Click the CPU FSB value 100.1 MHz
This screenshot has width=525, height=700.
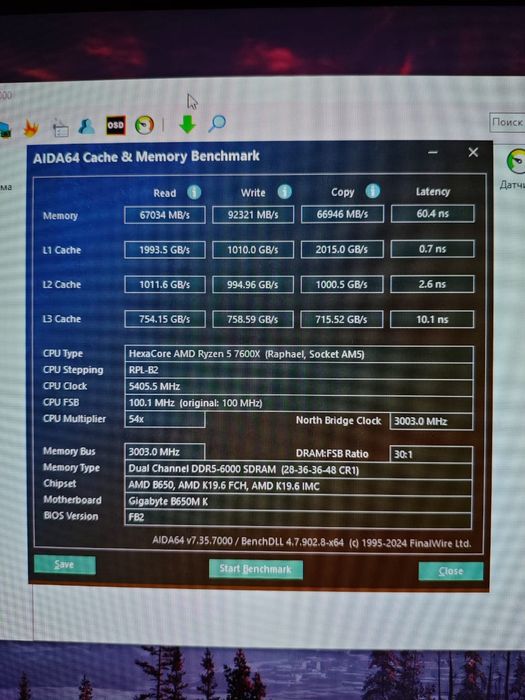point(299,403)
